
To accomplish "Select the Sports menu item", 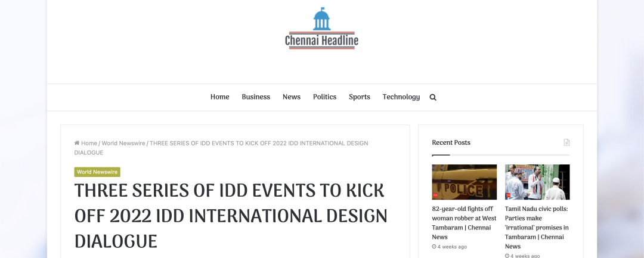I will pyautogui.click(x=360, y=97).
